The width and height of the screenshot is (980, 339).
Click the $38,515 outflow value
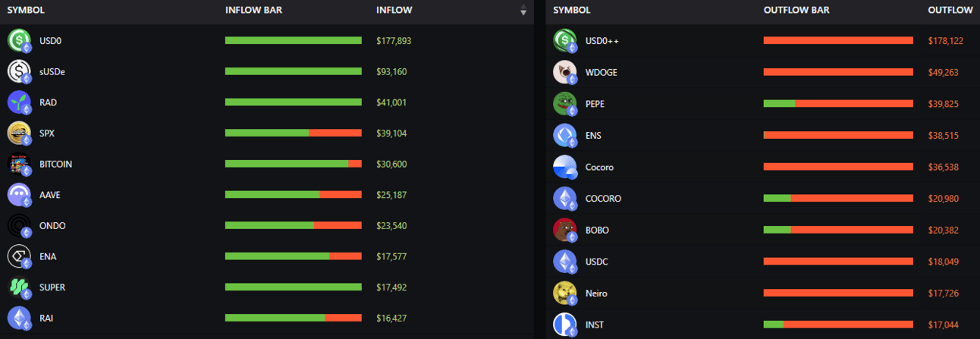(944, 135)
